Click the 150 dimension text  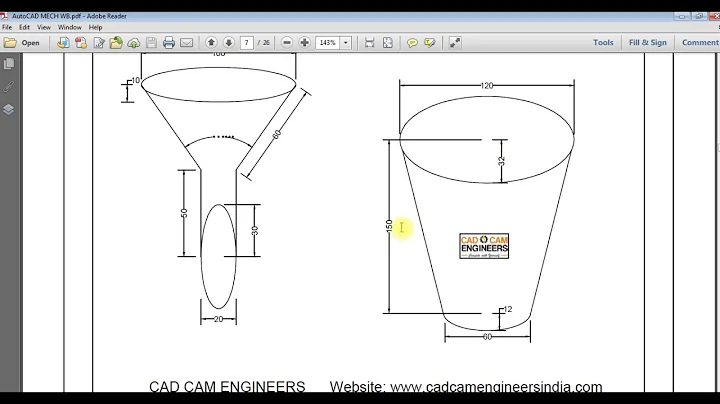pyautogui.click(x=389, y=226)
